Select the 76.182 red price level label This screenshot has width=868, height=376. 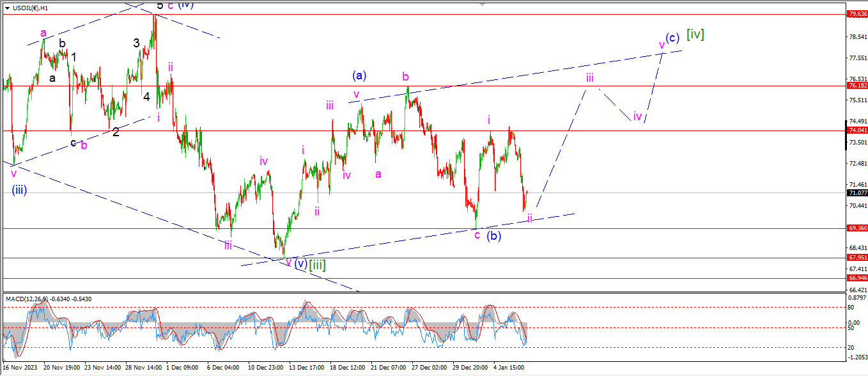point(856,86)
